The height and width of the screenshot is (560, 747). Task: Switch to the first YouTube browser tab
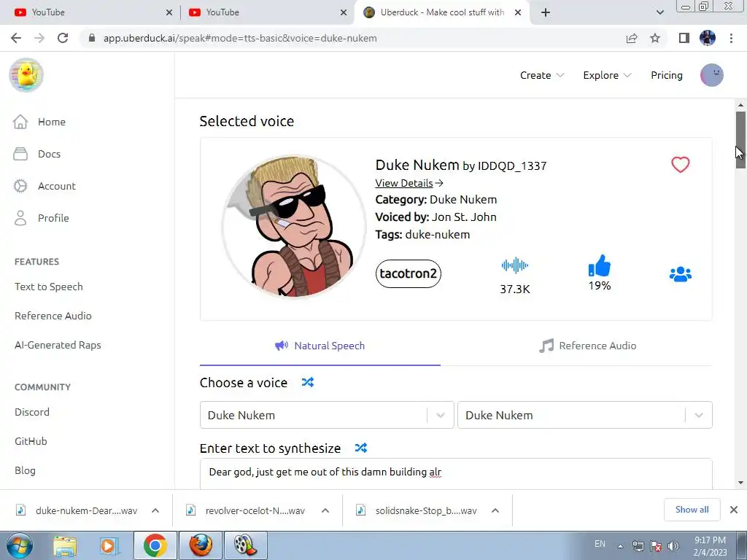(x=93, y=12)
